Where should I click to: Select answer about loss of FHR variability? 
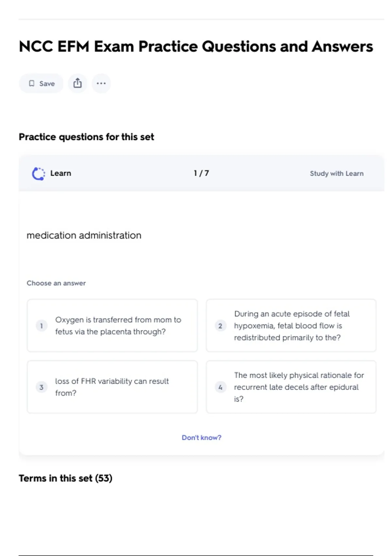pos(112,387)
